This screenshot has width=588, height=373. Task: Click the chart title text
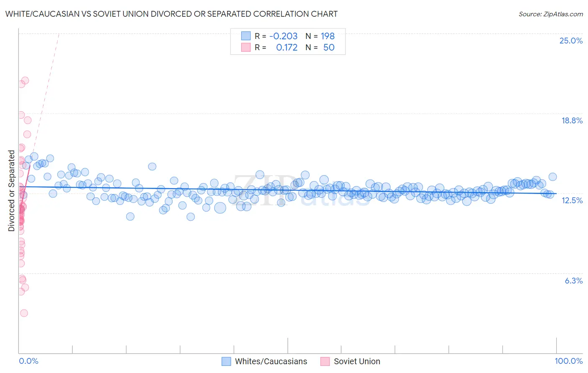pyautogui.click(x=171, y=14)
